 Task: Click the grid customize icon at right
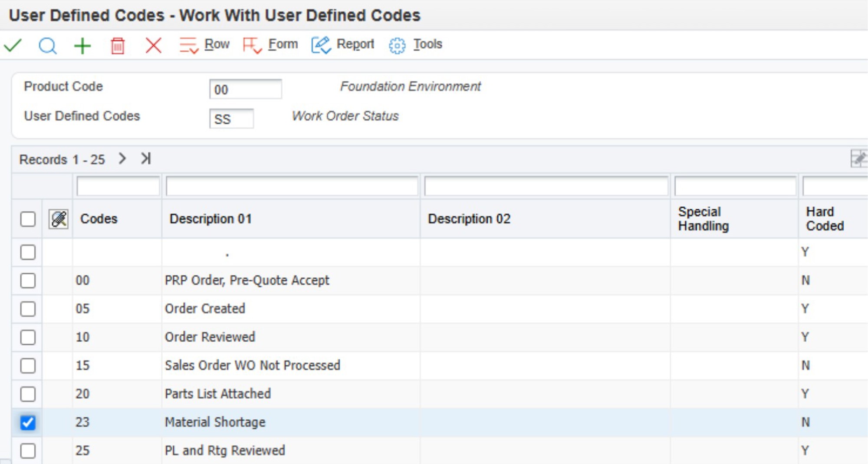pos(858,159)
